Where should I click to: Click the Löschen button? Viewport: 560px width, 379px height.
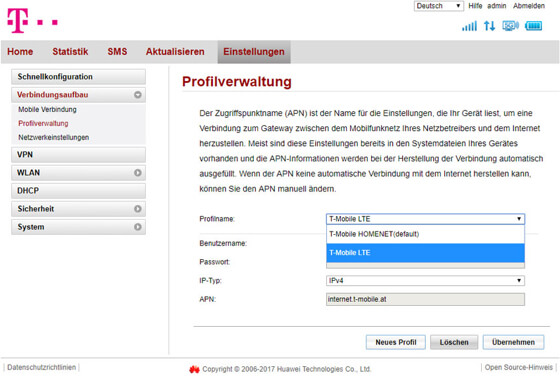(454, 342)
